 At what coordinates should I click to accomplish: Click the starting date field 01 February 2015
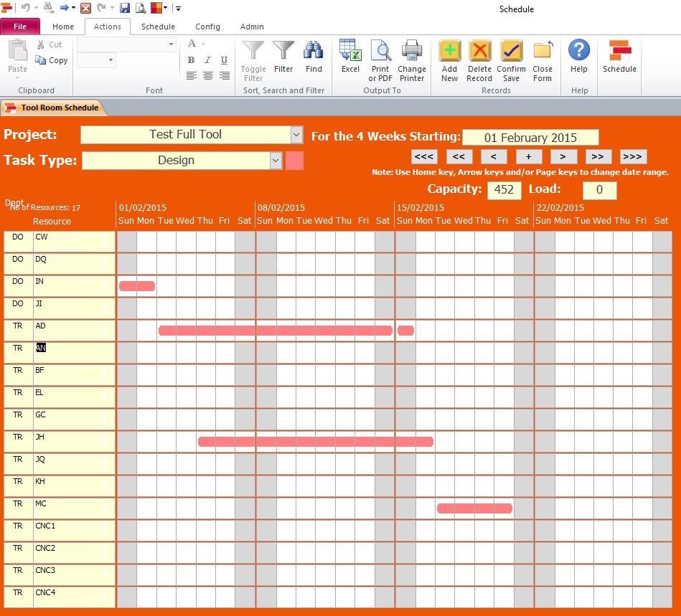(530, 138)
